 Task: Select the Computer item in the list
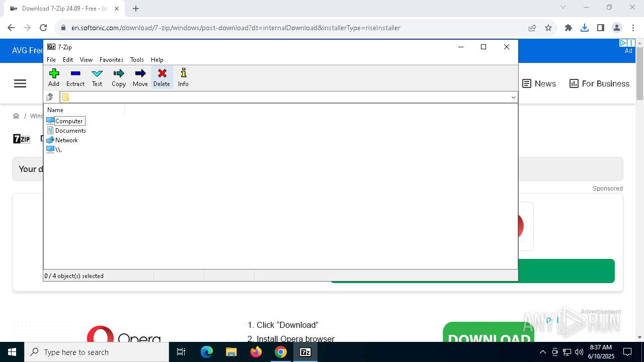[x=65, y=121]
